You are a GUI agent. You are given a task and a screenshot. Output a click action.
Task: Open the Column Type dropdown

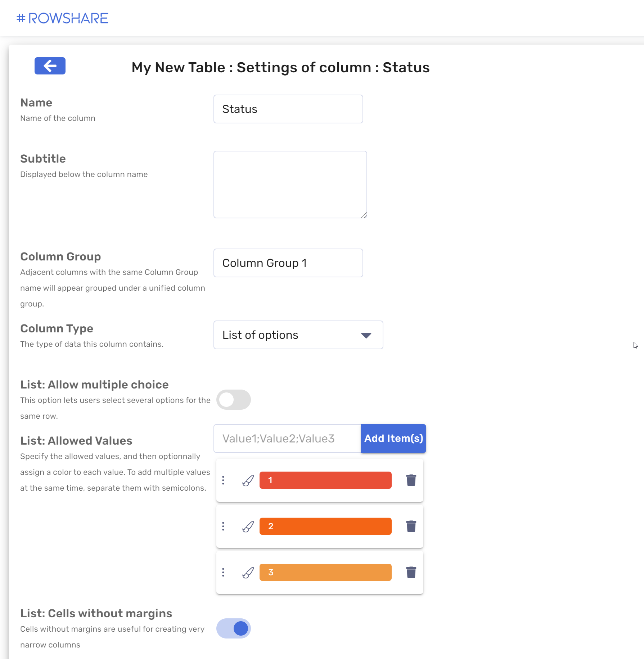pos(298,335)
